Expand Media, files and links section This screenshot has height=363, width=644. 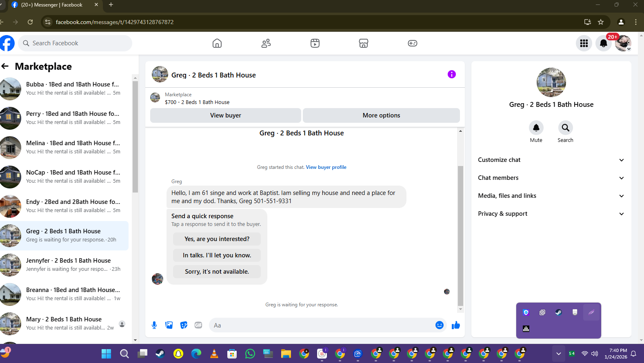pyautogui.click(x=551, y=196)
